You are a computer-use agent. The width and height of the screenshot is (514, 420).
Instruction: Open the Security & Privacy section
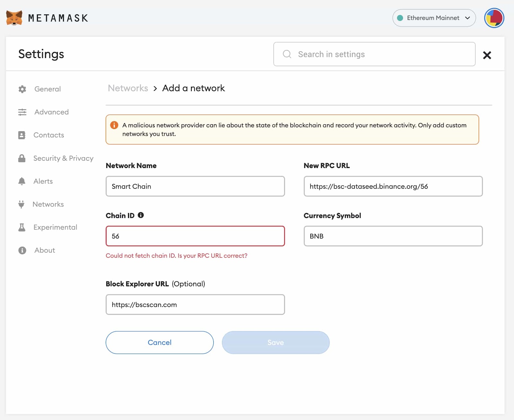tap(63, 158)
